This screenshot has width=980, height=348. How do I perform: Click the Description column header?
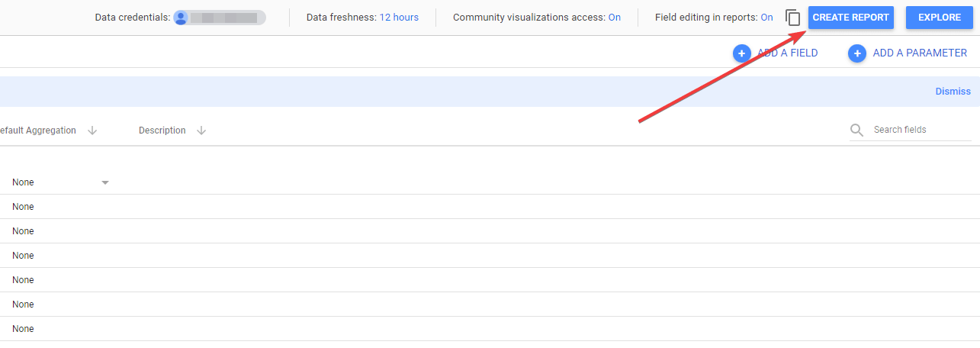click(162, 130)
